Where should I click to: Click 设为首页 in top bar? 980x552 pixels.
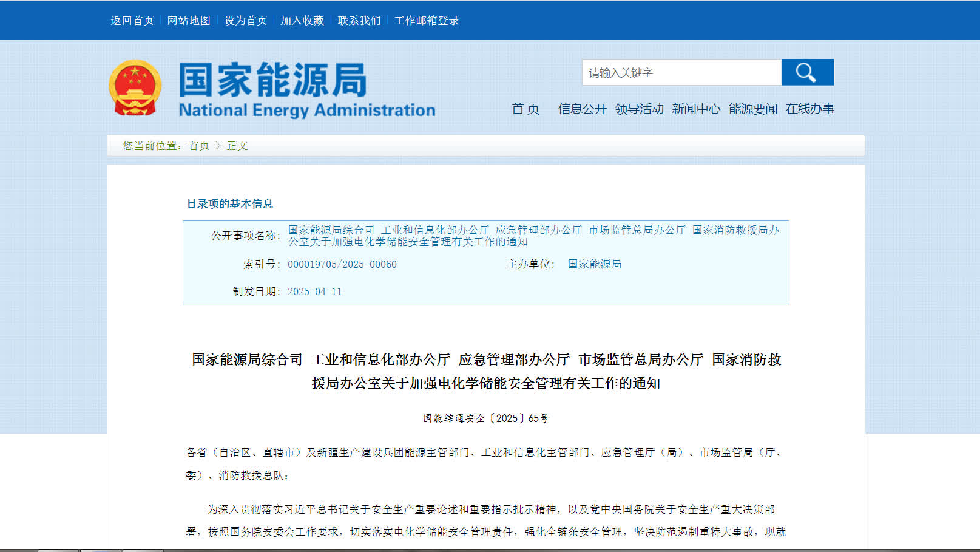pos(246,21)
